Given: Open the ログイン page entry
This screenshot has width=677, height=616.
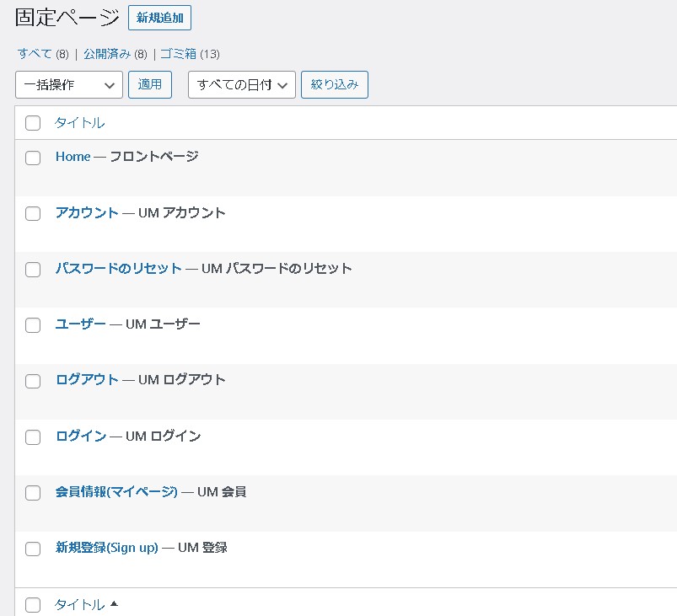Looking at the screenshot, I should click(81, 436).
